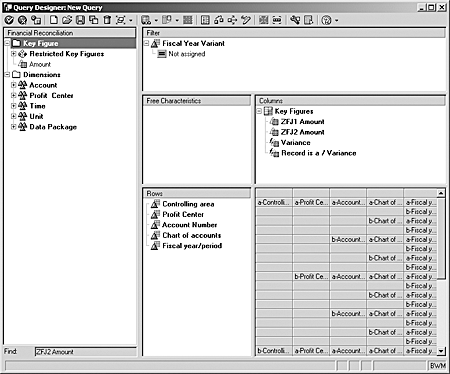
Task: Select 'Record is a / Variance' formula
Action: click(319, 153)
